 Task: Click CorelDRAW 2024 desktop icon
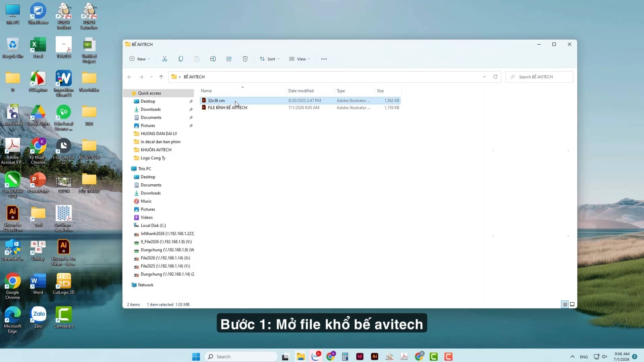point(12,185)
